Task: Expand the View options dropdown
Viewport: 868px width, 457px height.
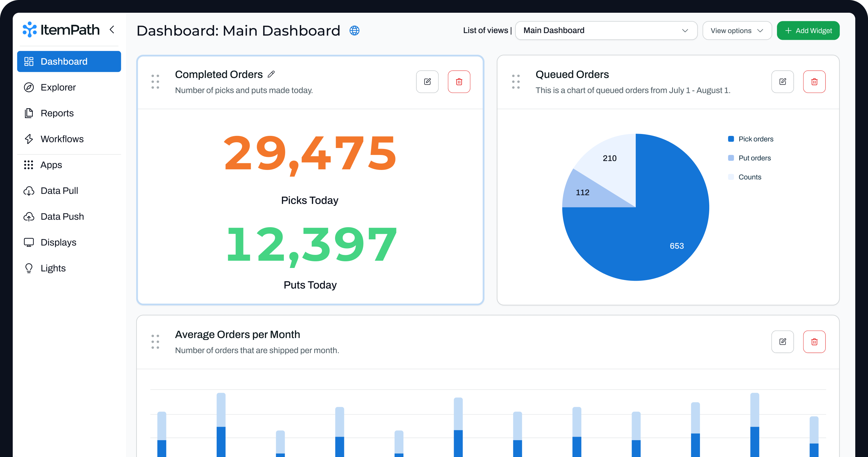Action: [x=737, y=30]
